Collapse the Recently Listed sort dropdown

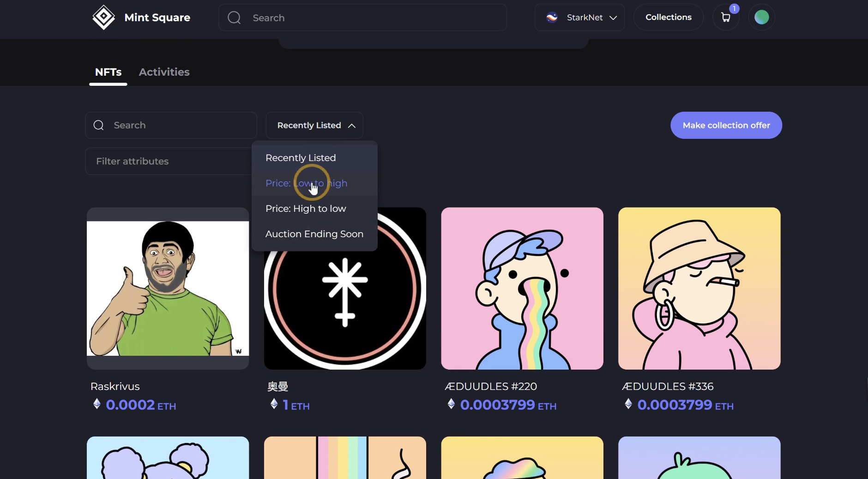pyautogui.click(x=314, y=125)
